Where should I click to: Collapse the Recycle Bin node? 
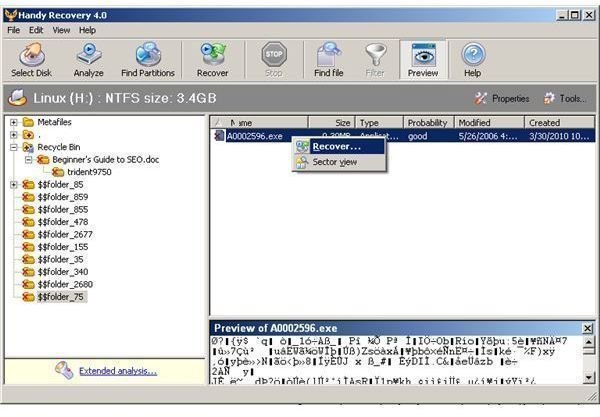(x=14, y=147)
